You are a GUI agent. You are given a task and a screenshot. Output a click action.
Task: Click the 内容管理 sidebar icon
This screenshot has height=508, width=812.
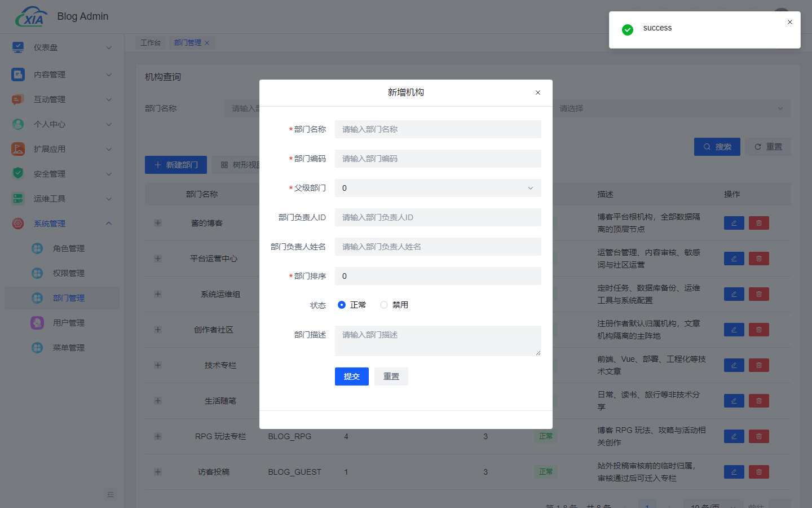point(18,75)
